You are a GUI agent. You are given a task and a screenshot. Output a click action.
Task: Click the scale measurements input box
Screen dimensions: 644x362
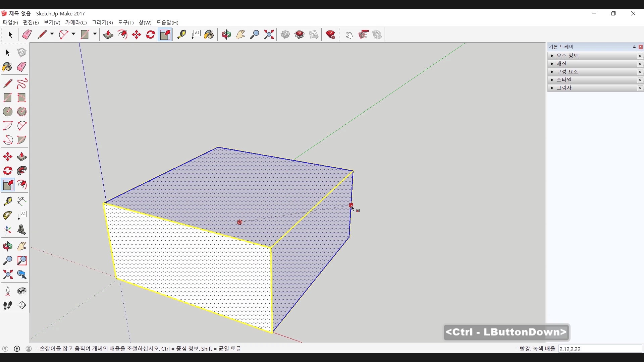coord(600,349)
